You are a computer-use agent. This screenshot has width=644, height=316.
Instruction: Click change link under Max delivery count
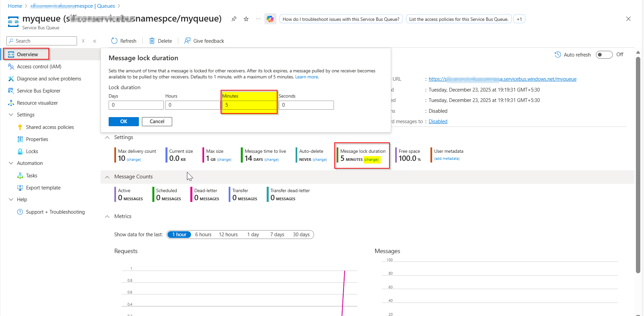[x=134, y=160]
